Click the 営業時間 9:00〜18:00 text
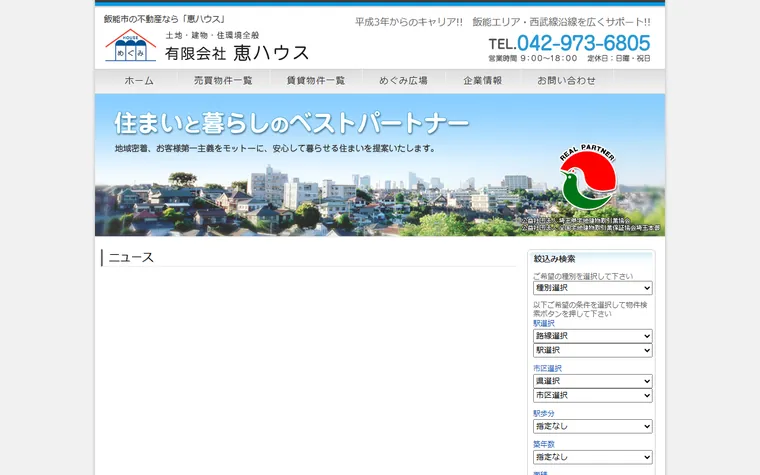This screenshot has width=760, height=475. pos(533,58)
